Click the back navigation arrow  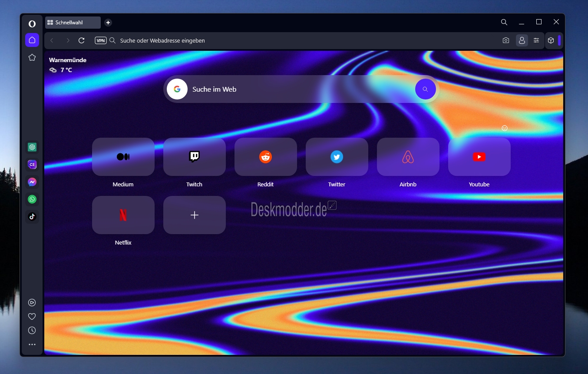tap(52, 40)
